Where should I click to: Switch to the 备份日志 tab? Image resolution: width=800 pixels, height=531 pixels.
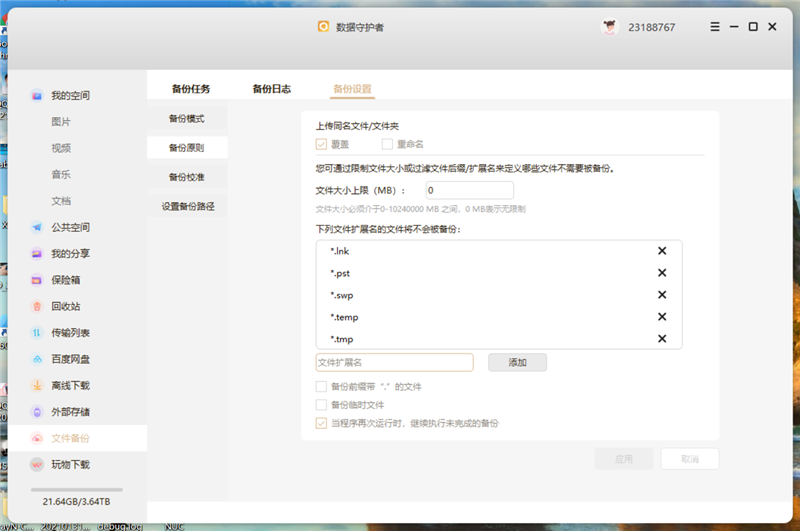tap(271, 88)
